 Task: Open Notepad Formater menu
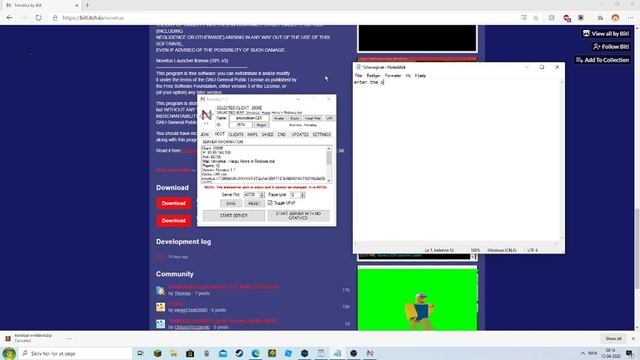click(x=393, y=76)
